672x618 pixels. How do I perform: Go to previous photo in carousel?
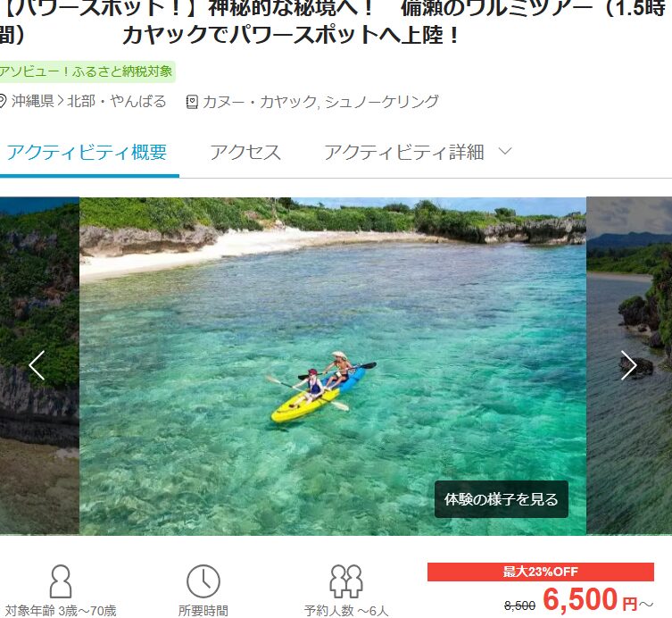pos(37,365)
